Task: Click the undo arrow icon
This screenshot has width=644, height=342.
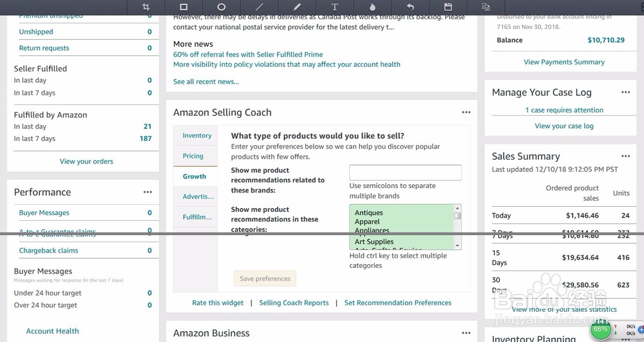Action: [x=410, y=7]
